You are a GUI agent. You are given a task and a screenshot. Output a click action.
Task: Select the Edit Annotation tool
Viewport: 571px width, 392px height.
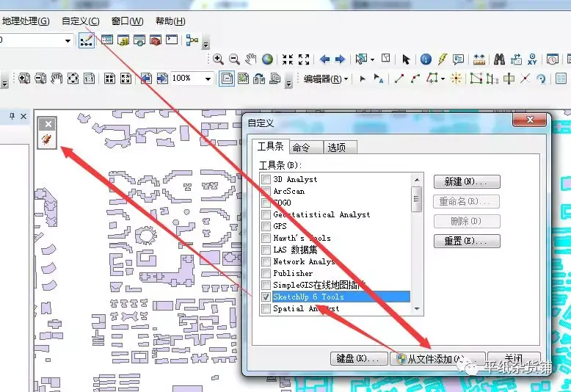(379, 79)
